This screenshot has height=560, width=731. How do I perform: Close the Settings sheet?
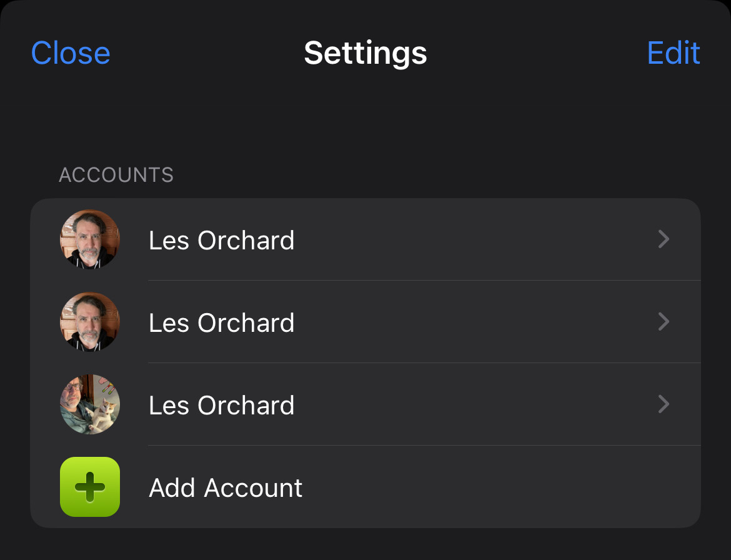point(71,53)
